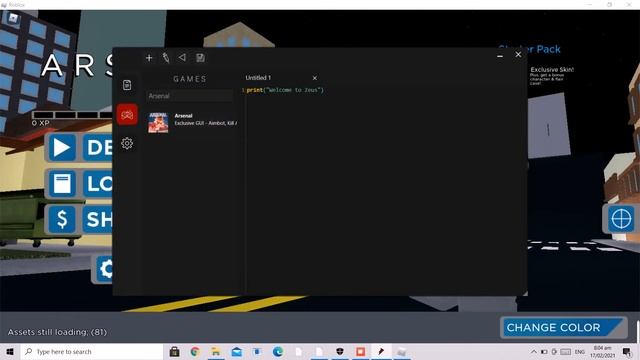The width and height of the screenshot is (640, 360).
Task: Open Windows Security shield taskbar icon
Action: (340, 351)
